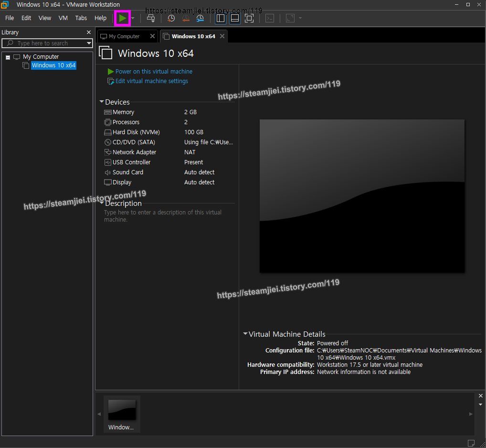Collapse the My Computer tree node
Screen dimensions: 486x448
pos(7,56)
